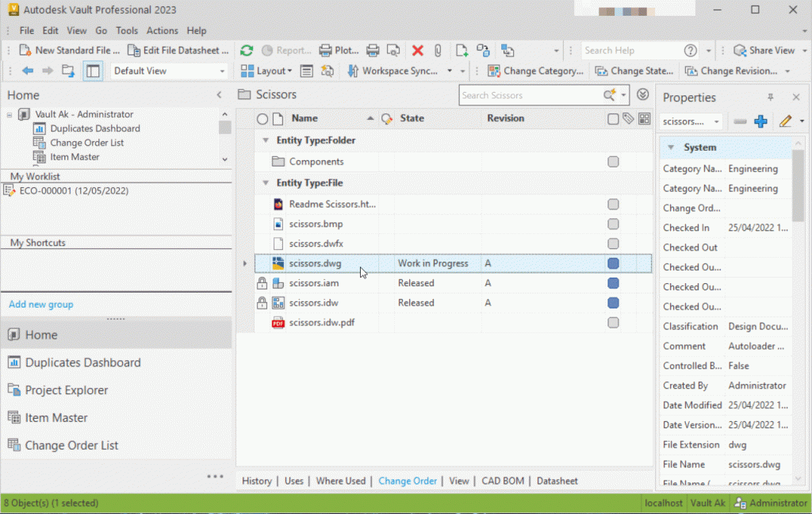Collapse the Entity Type:Folder group
Image resolution: width=812 pixels, height=514 pixels.
click(x=266, y=140)
